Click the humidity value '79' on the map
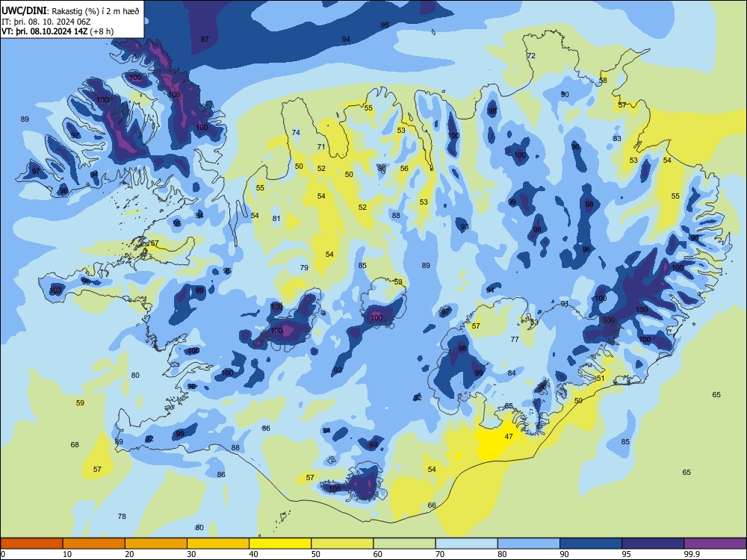 coord(305,267)
